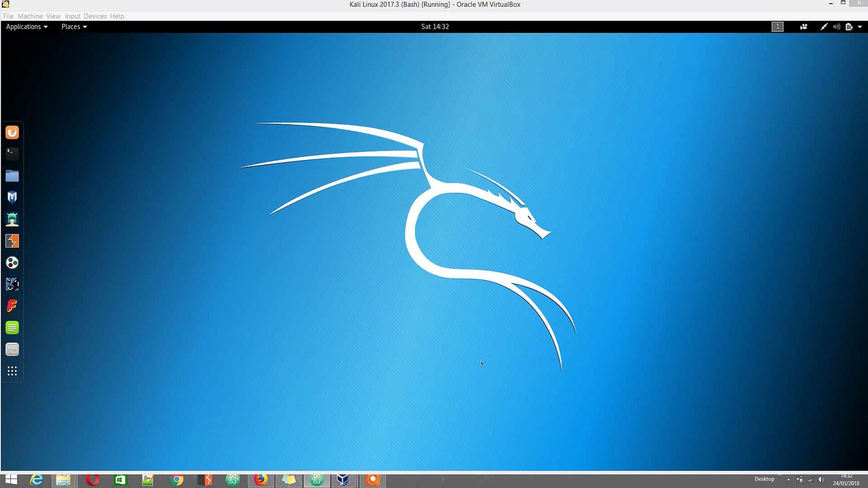Image resolution: width=868 pixels, height=488 pixels.
Task: Click the Sat 14:32 clock in top bar
Action: pyautogui.click(x=435, y=26)
